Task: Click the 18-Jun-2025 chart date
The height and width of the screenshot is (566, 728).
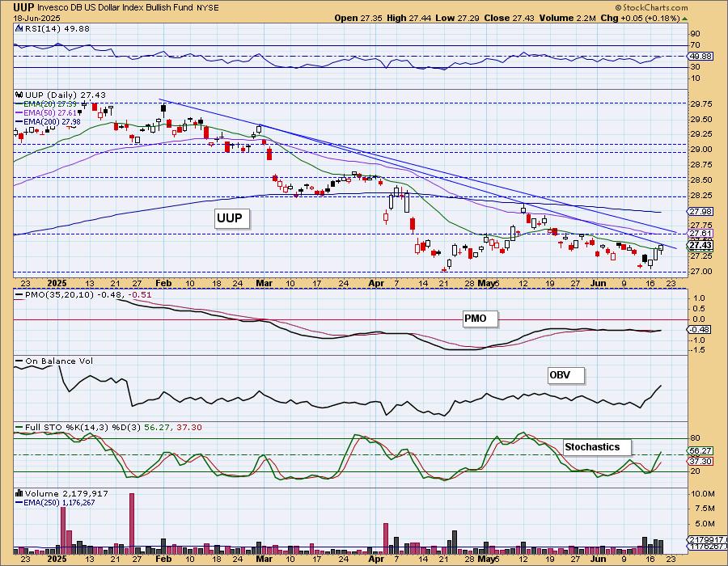Action: point(36,18)
